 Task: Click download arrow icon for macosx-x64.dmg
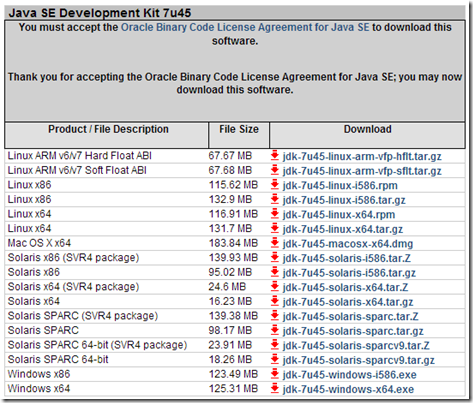click(x=275, y=243)
